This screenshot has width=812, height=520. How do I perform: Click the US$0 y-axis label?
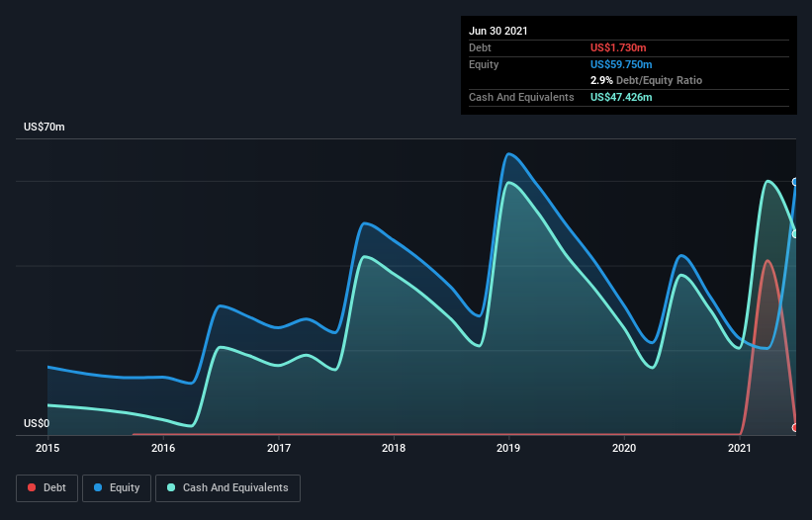coord(37,423)
